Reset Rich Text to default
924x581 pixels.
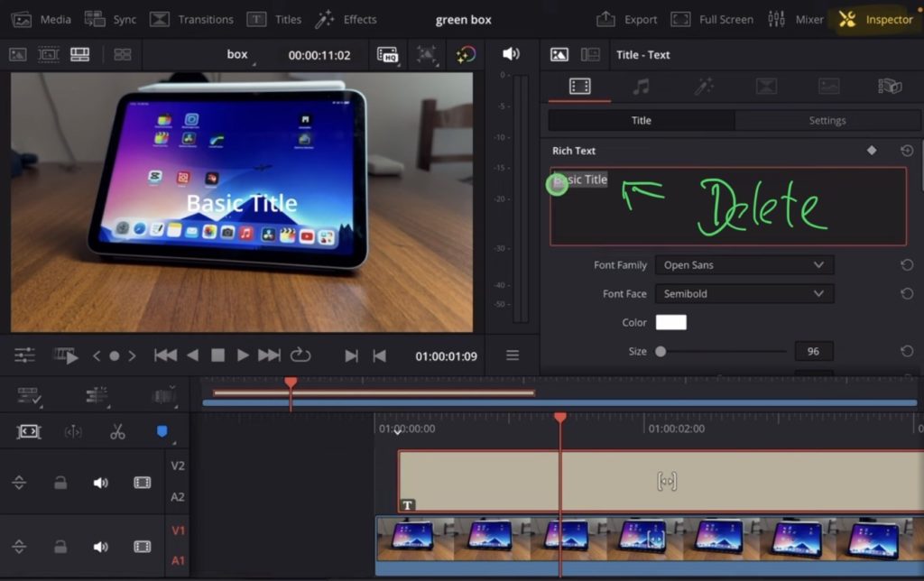coord(907,151)
